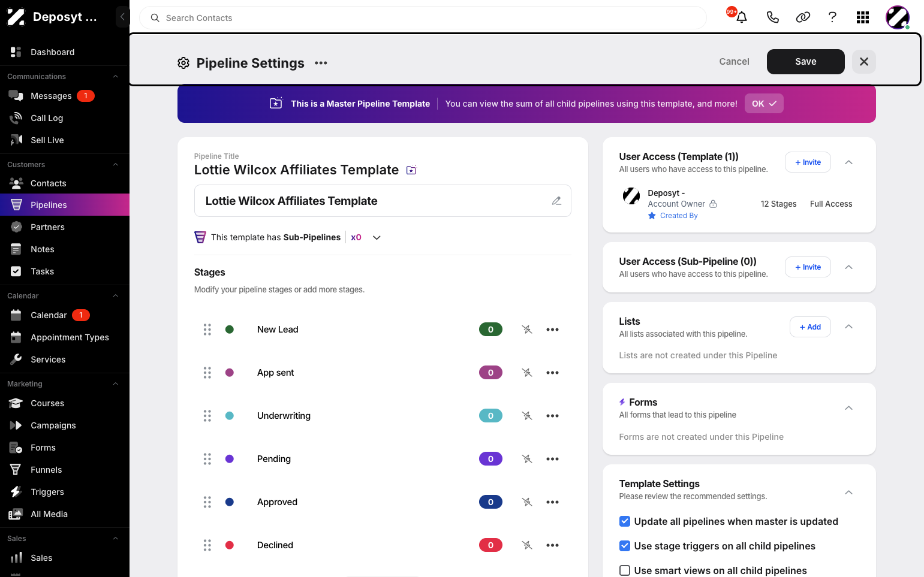Image resolution: width=924 pixels, height=577 pixels.
Task: Check Use smart views on child pipelines
Action: point(625,570)
